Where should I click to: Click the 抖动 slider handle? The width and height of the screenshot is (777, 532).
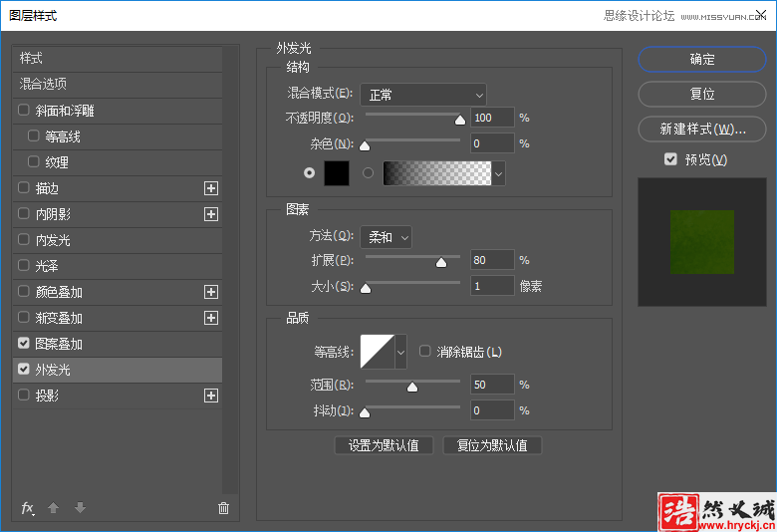365,412
